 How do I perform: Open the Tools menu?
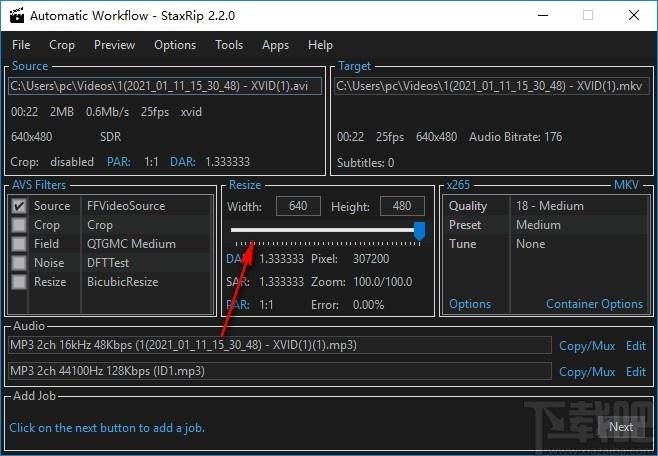pyautogui.click(x=229, y=45)
